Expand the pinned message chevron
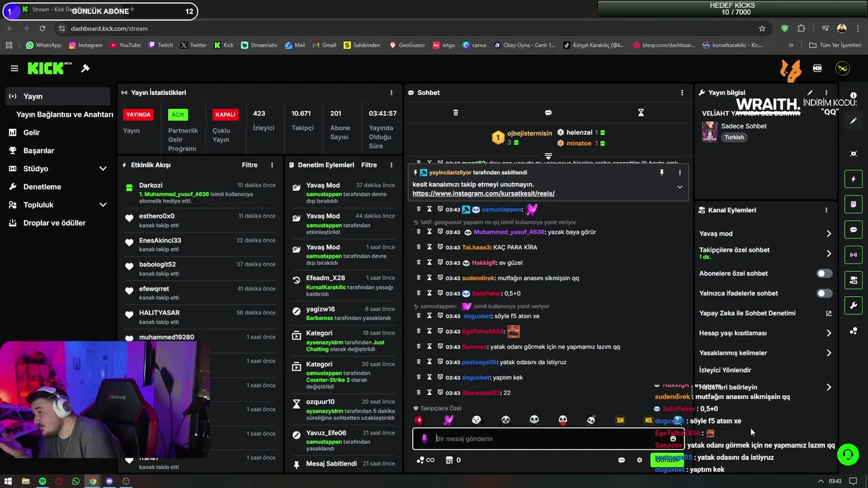Screen dimensions: 868x488 [x=679, y=187]
